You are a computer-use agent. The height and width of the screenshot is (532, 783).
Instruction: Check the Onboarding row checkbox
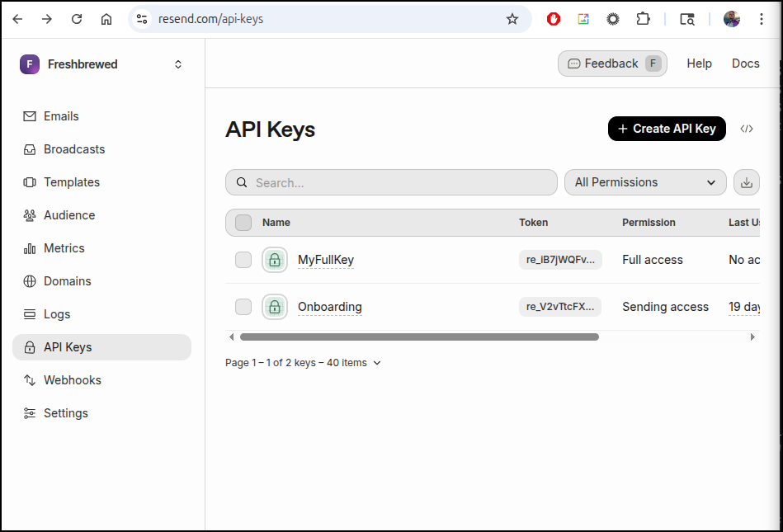pos(243,307)
